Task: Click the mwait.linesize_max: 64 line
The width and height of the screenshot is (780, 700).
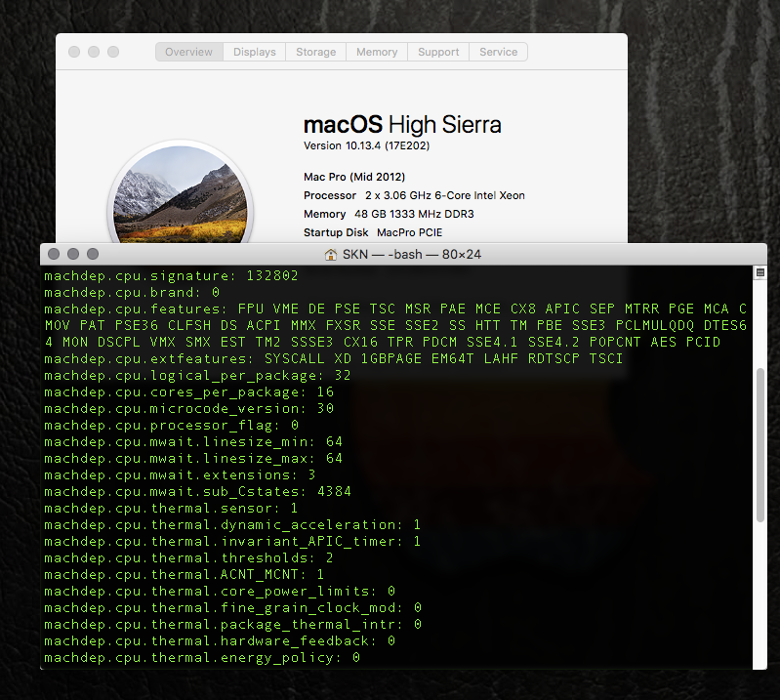Action: [193, 458]
